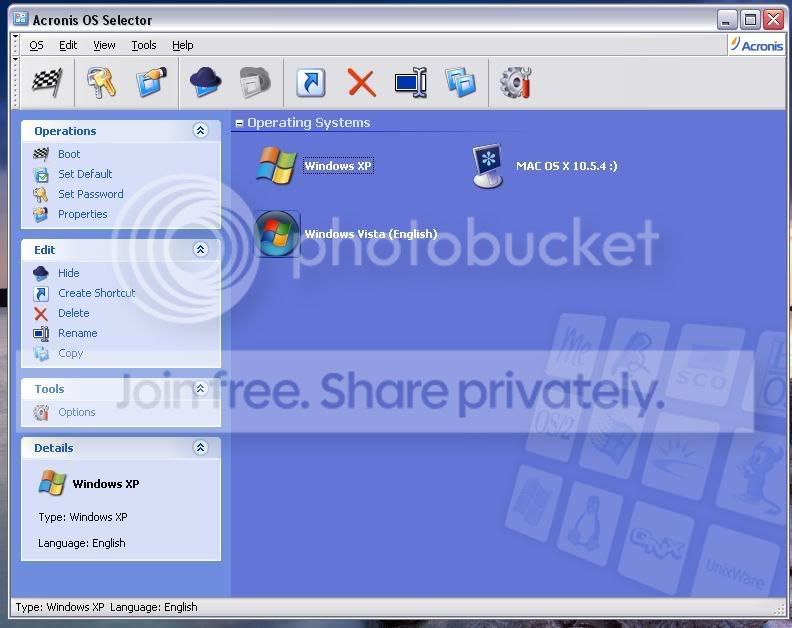Click the red X Delete toolbar icon
The image size is (792, 628).
[362, 82]
